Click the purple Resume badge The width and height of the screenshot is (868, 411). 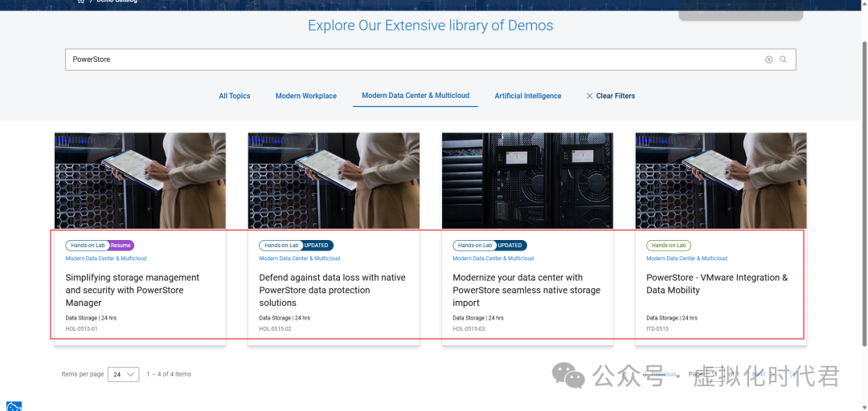point(121,246)
